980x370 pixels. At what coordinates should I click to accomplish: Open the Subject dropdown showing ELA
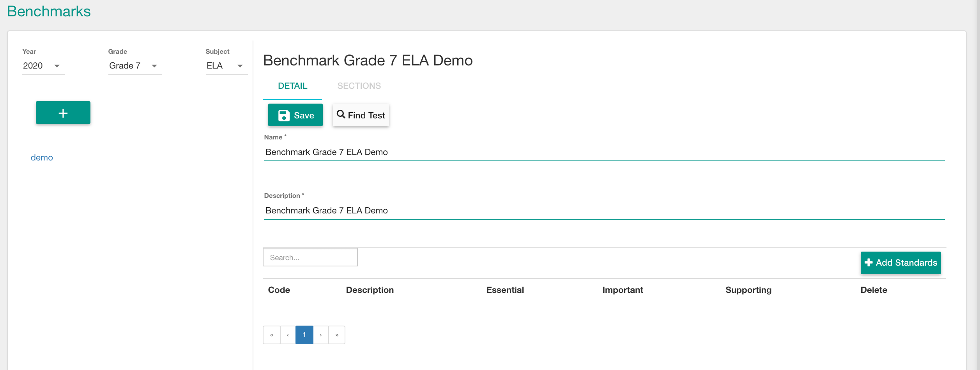226,65
